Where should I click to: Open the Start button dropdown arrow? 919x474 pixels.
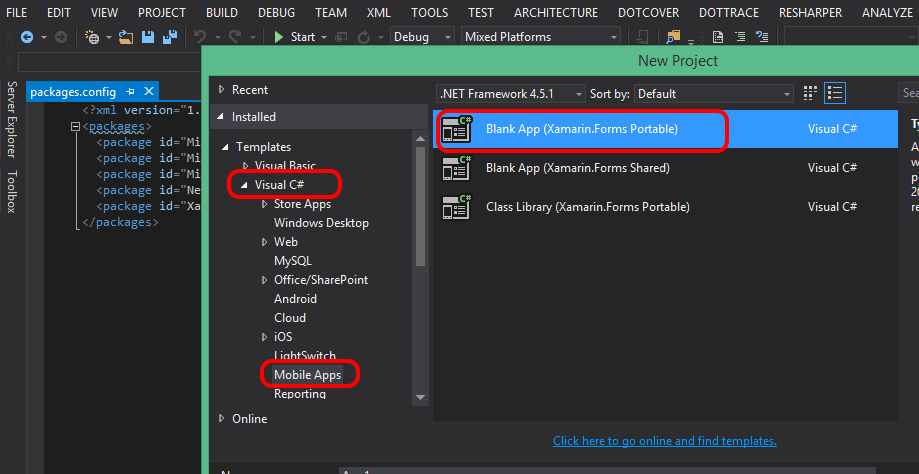click(x=324, y=37)
